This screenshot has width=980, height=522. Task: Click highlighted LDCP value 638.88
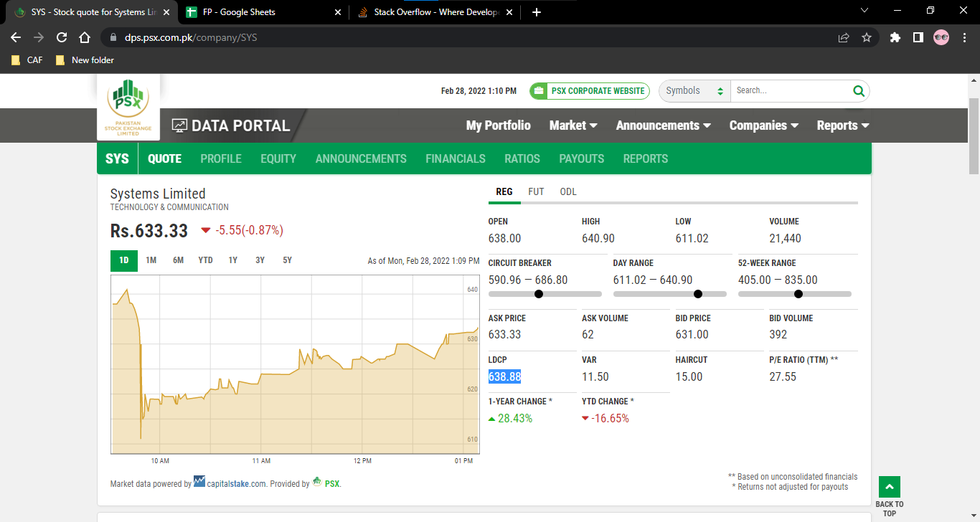(x=504, y=376)
